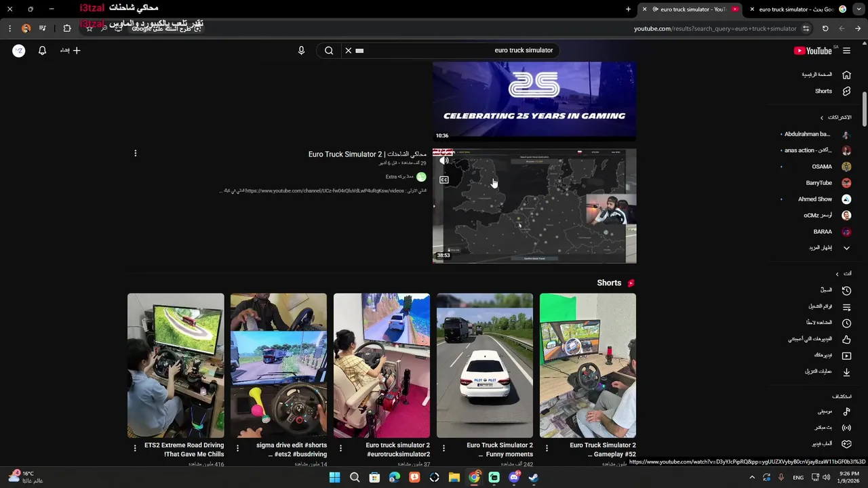Expand the Subscriptions section header
Viewport: 868px width, 488px height.
click(835, 117)
